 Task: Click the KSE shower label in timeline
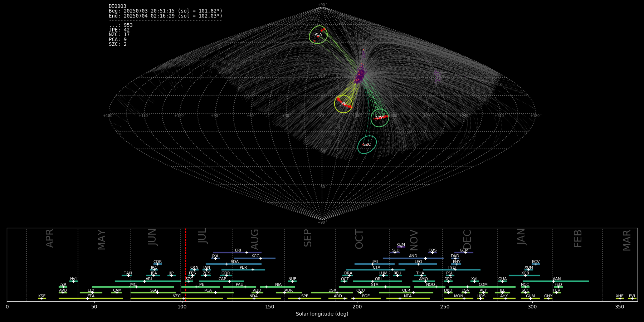point(42,296)
